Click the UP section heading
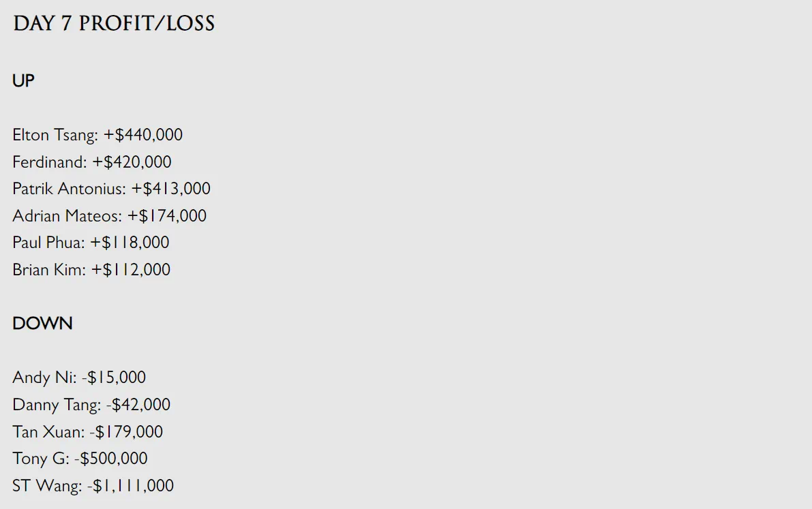This screenshot has height=509, width=812. [x=23, y=81]
